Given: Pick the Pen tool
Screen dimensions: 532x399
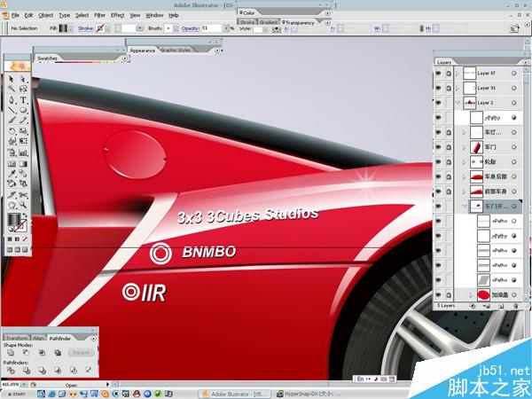Looking at the screenshot, I should click(x=12, y=100).
